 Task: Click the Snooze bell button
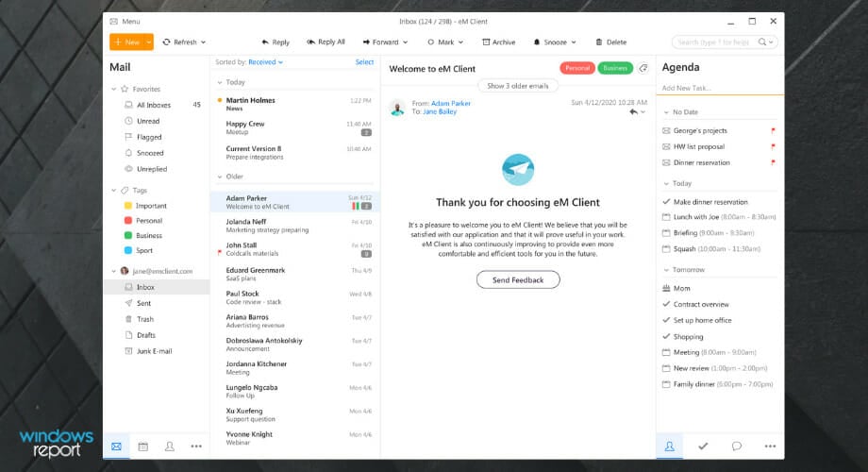tap(550, 42)
